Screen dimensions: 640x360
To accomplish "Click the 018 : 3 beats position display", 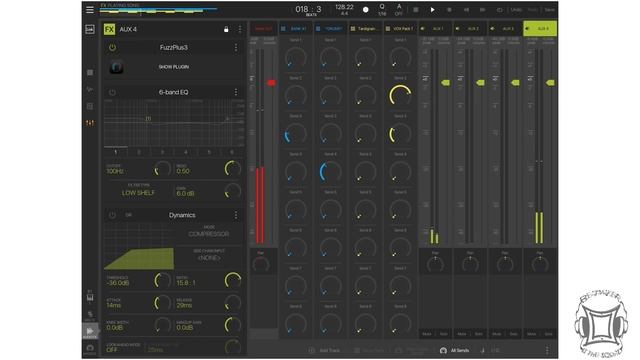I will pyautogui.click(x=308, y=9).
